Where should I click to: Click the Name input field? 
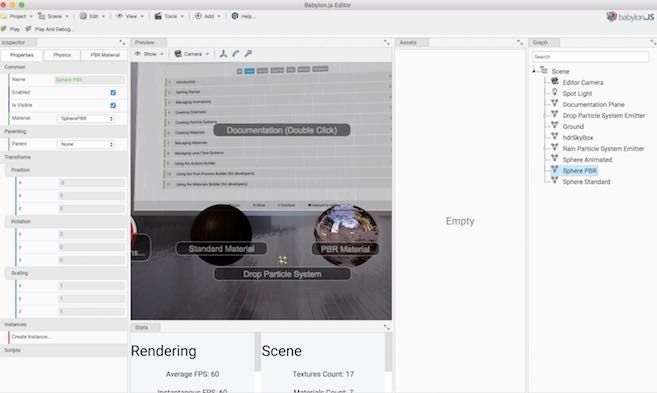tap(89, 80)
